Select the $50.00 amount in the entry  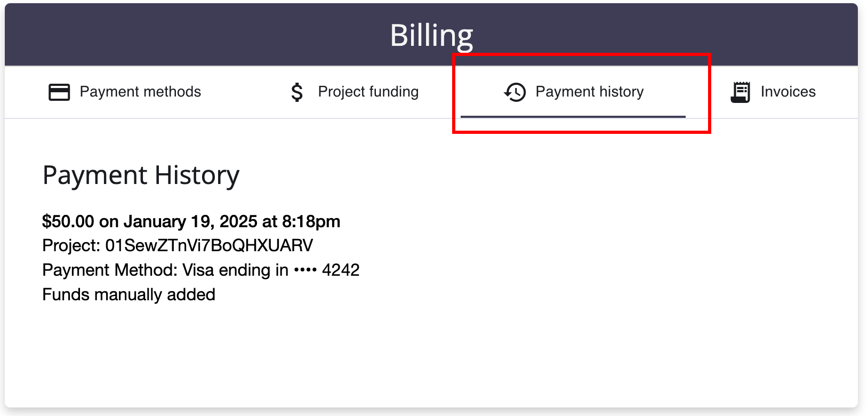coord(68,221)
